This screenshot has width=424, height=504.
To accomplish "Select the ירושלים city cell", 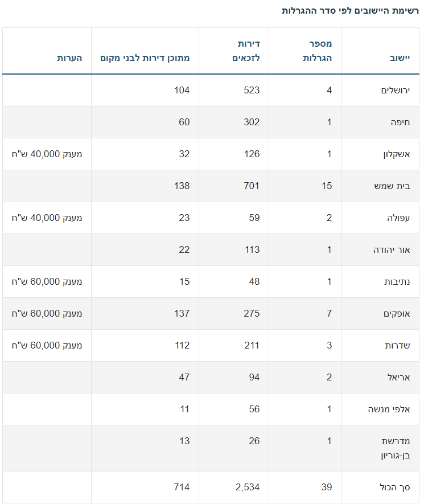I will point(395,90).
